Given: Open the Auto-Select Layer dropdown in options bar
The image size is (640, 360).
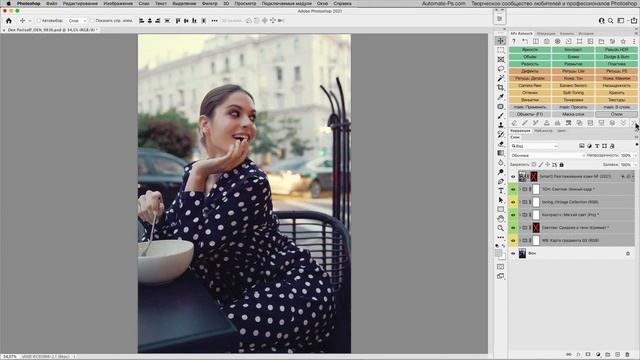Looking at the screenshot, I should (77, 20).
